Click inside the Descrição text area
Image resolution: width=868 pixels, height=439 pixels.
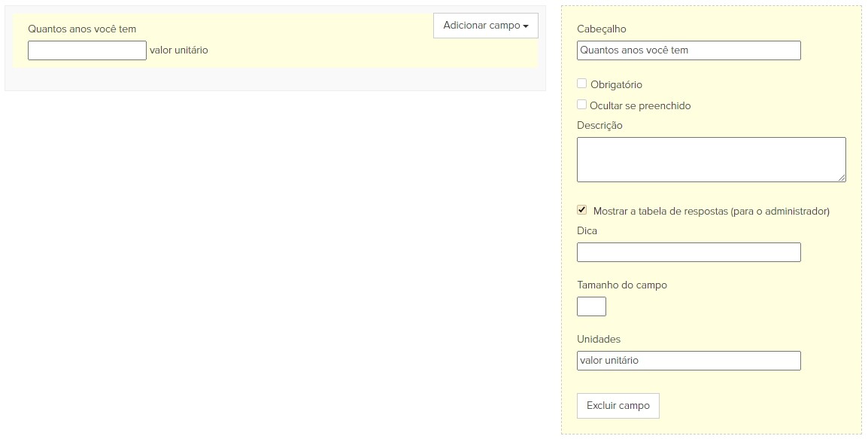pyautogui.click(x=712, y=160)
